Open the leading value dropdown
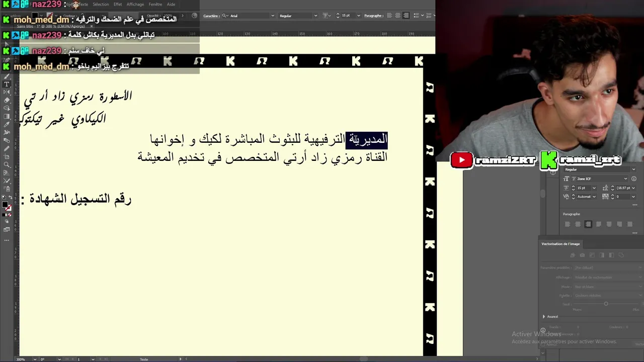 coord(633,188)
